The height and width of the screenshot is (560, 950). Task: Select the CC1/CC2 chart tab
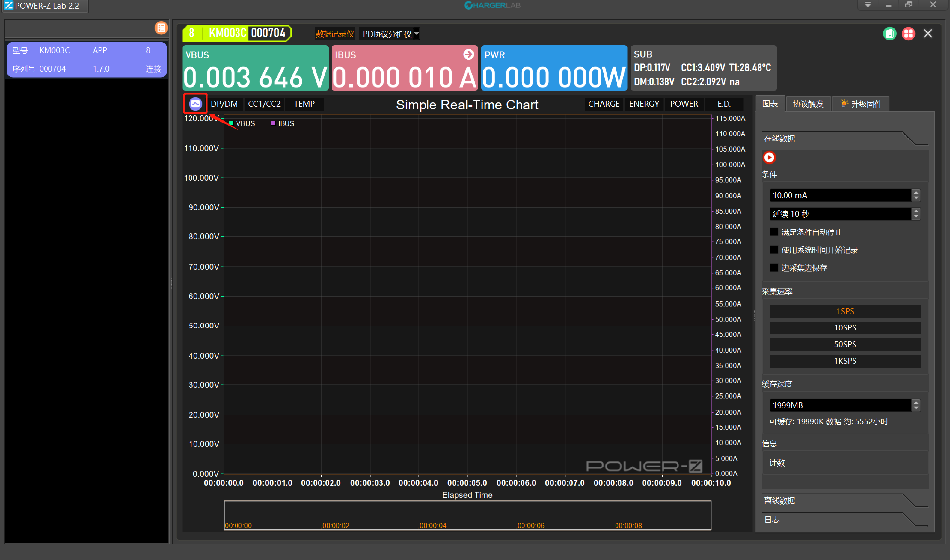(264, 104)
